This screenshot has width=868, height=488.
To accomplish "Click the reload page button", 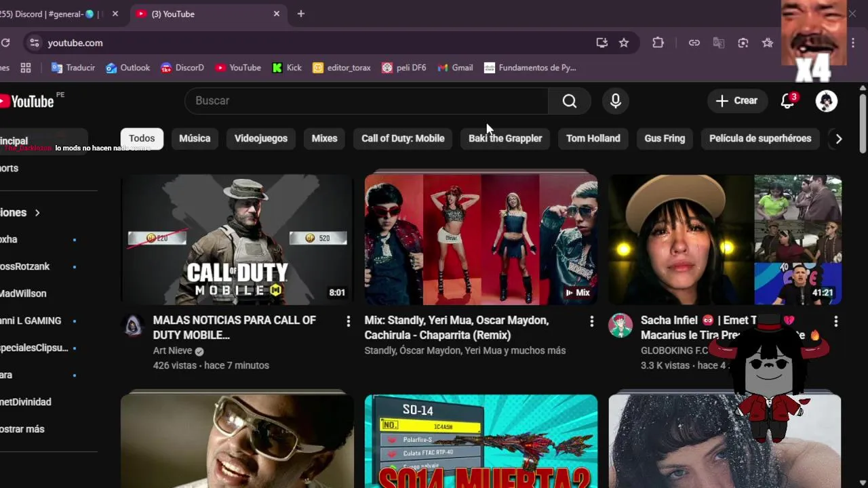I will [5, 43].
